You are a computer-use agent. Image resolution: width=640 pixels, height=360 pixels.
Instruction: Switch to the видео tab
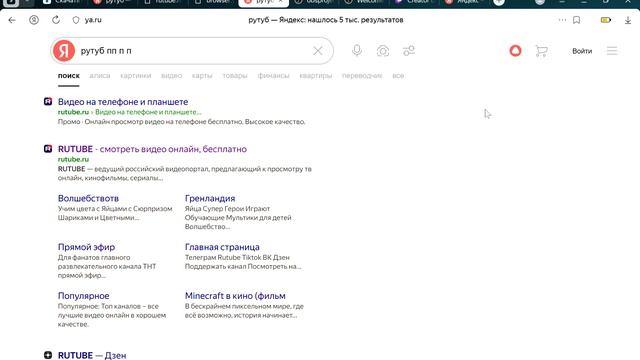pyautogui.click(x=171, y=76)
